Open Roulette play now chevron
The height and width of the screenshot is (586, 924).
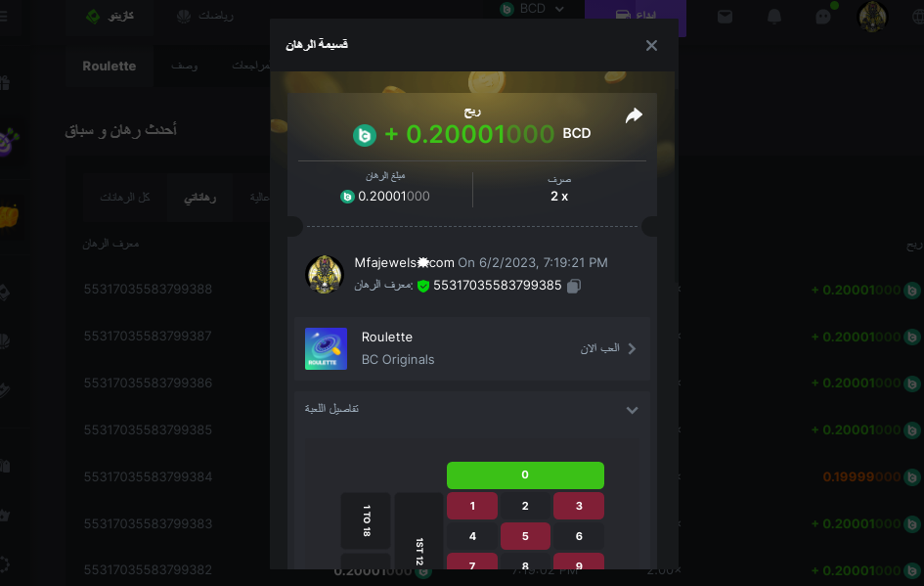[x=632, y=348]
